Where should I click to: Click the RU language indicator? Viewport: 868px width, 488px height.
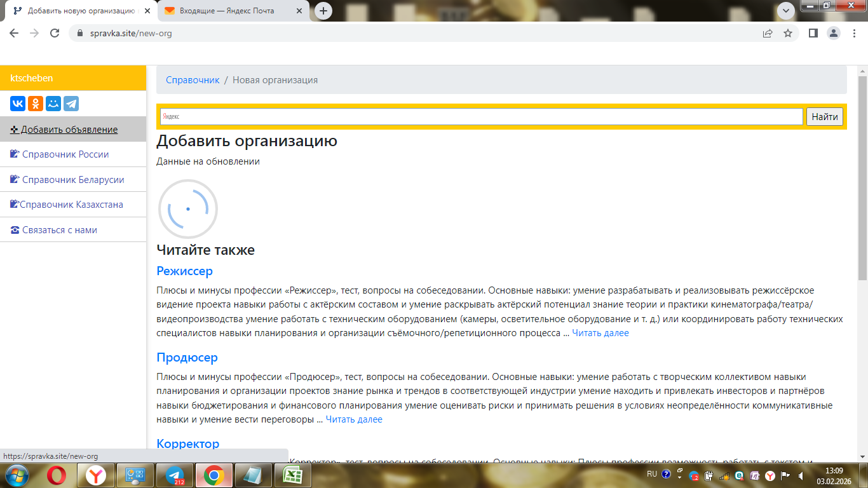pyautogui.click(x=652, y=474)
